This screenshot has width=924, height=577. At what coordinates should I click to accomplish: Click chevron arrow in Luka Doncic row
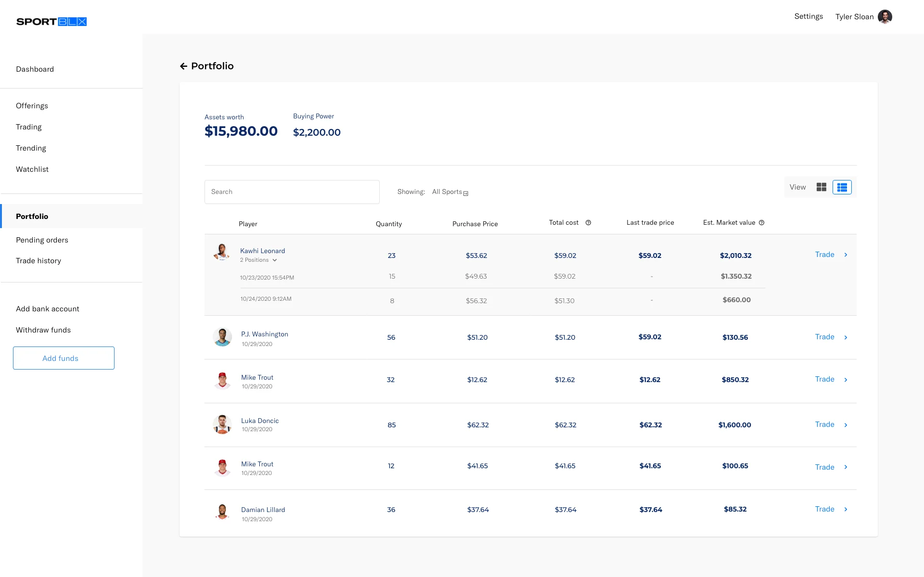coord(846,425)
